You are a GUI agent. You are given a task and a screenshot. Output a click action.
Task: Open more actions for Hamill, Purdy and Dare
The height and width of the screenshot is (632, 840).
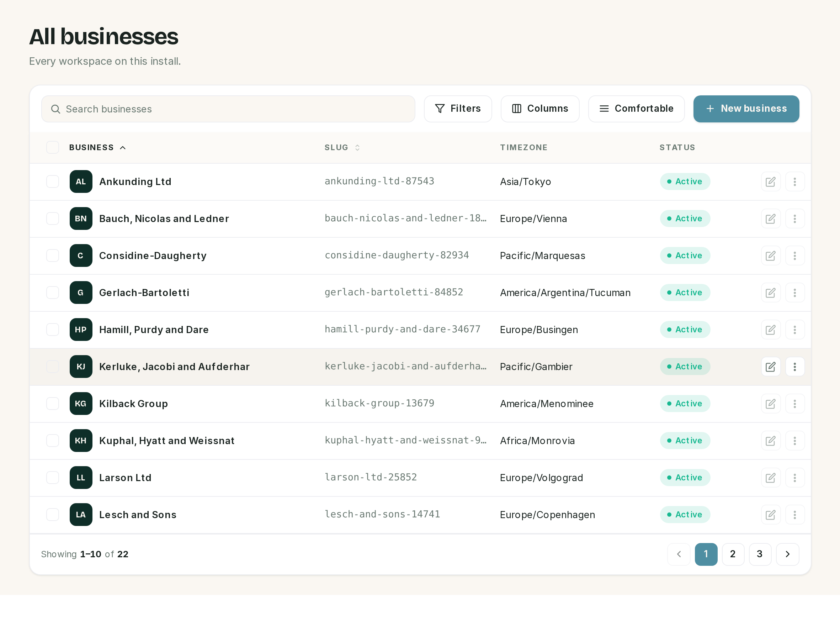pos(794,330)
